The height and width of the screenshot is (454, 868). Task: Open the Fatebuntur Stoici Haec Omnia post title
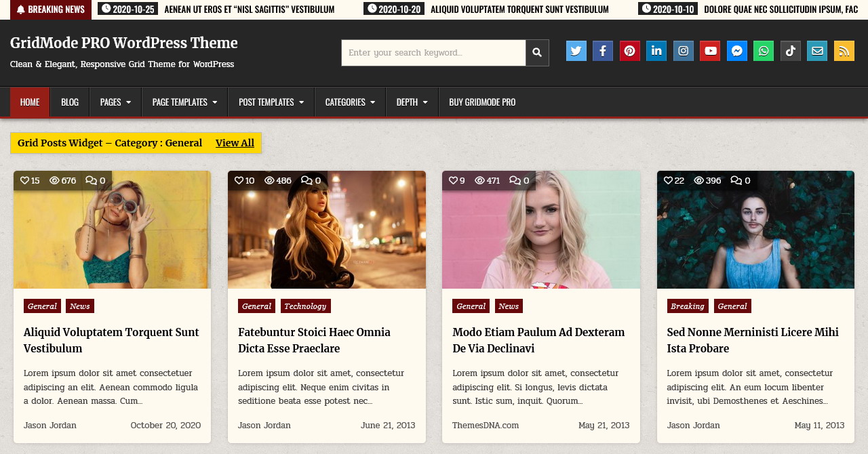pyautogui.click(x=314, y=340)
